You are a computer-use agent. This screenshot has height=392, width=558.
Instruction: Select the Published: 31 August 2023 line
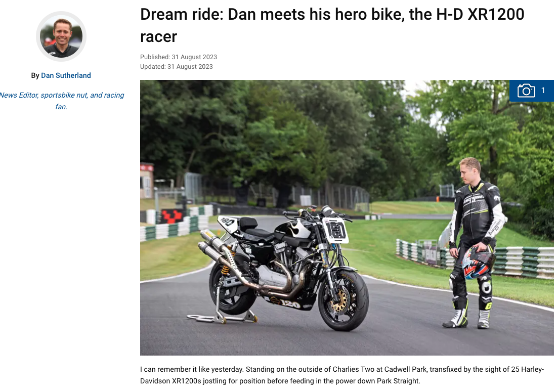point(178,57)
